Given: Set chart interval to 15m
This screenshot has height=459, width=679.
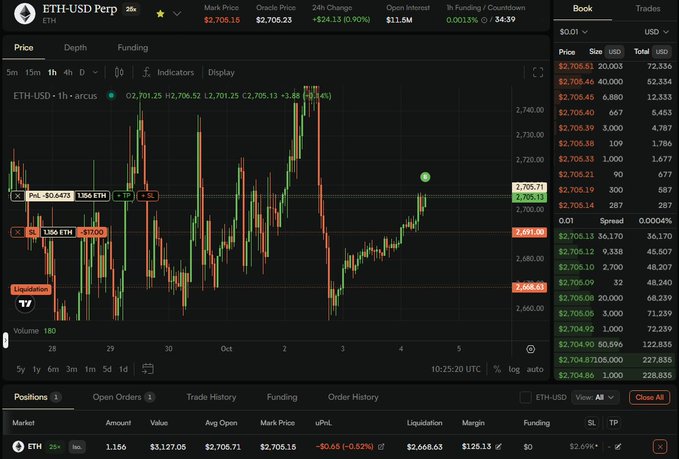Looking at the screenshot, I should pyautogui.click(x=32, y=72).
